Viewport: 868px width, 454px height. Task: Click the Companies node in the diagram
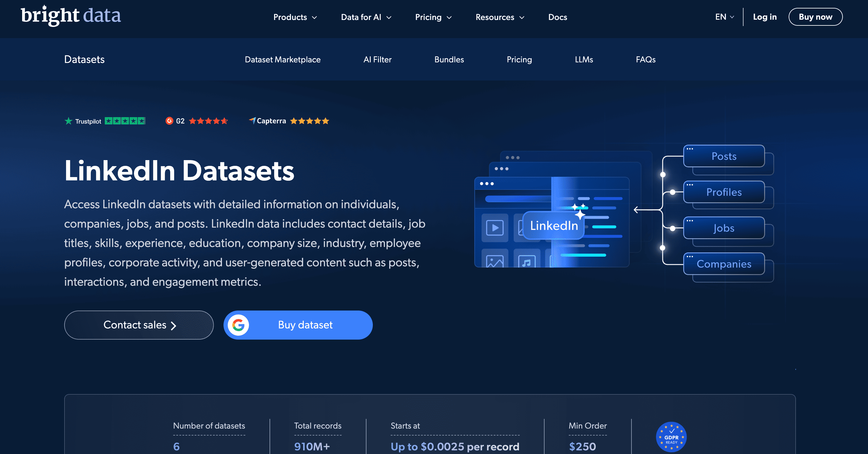[x=724, y=264]
